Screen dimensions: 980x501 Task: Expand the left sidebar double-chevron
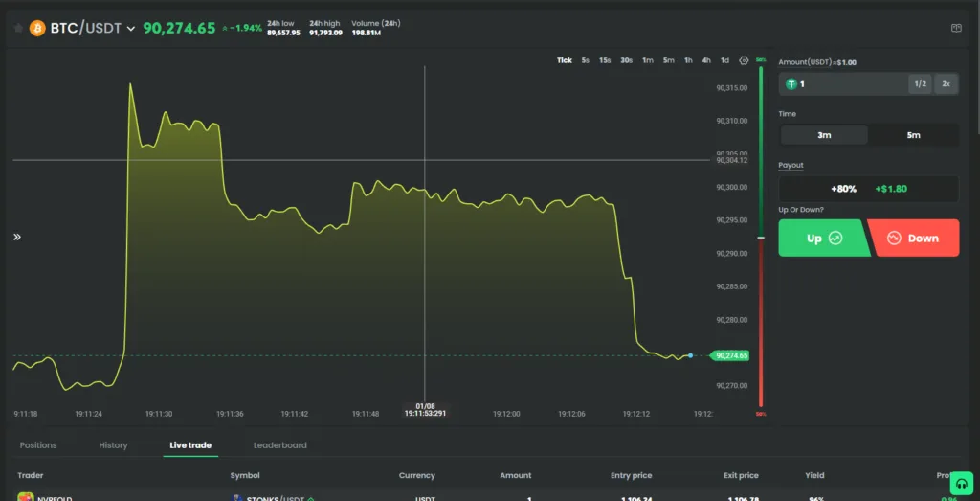pyautogui.click(x=17, y=237)
